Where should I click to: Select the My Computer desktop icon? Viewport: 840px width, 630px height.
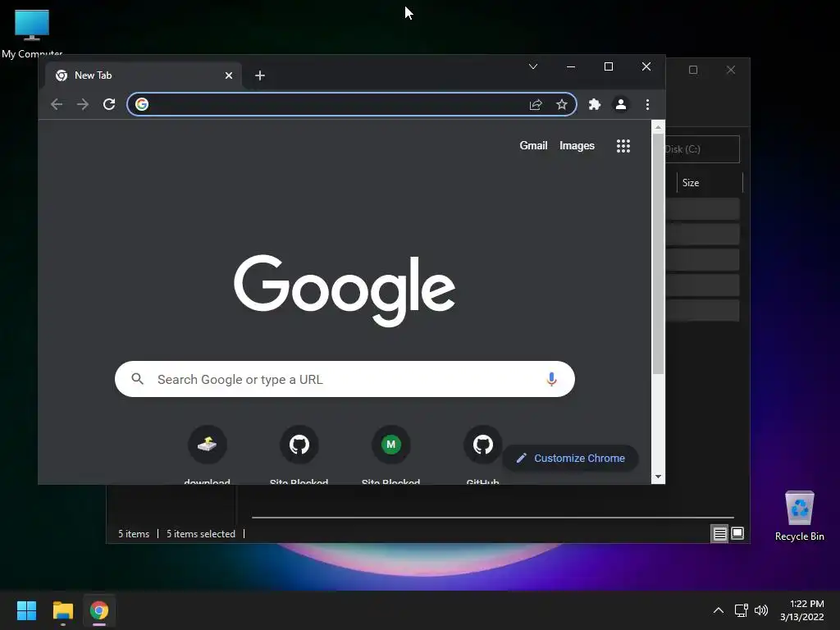point(32,33)
